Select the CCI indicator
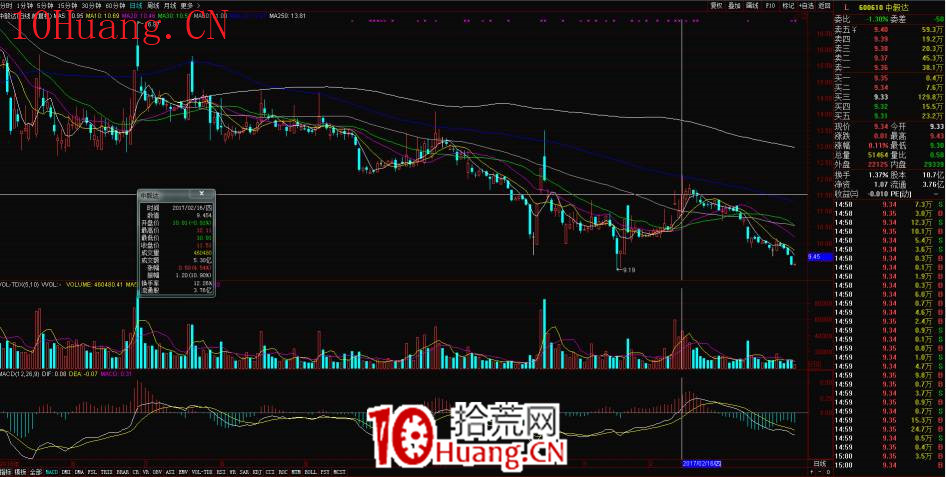 [270, 471]
